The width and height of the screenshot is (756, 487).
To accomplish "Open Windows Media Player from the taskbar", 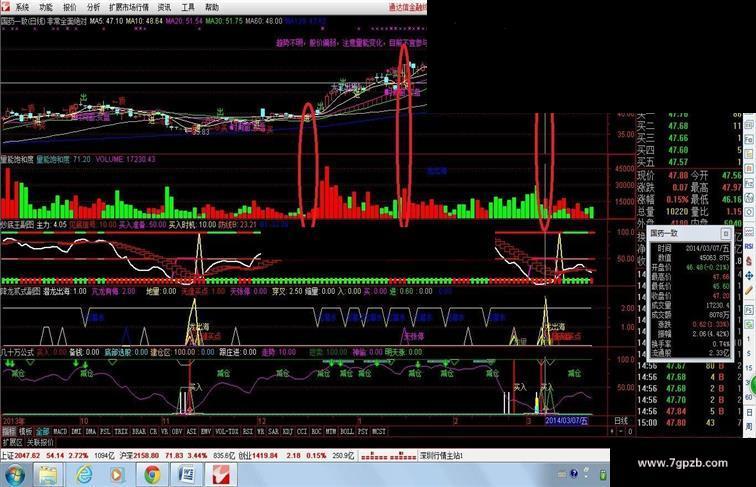I will tap(117, 476).
